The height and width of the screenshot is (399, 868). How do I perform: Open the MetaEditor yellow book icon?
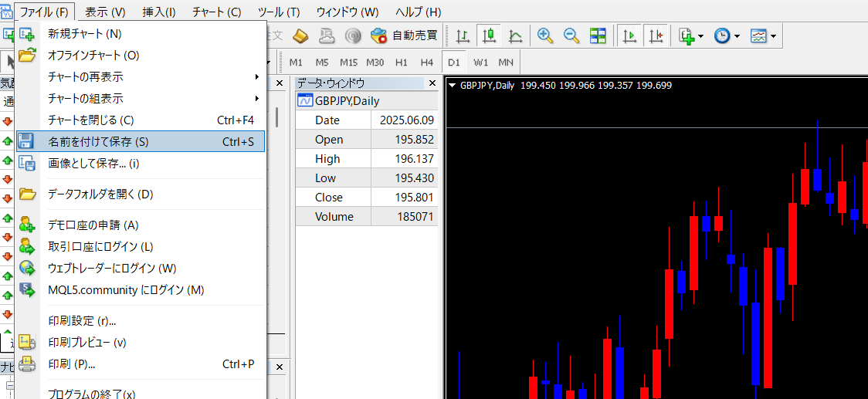pos(300,36)
